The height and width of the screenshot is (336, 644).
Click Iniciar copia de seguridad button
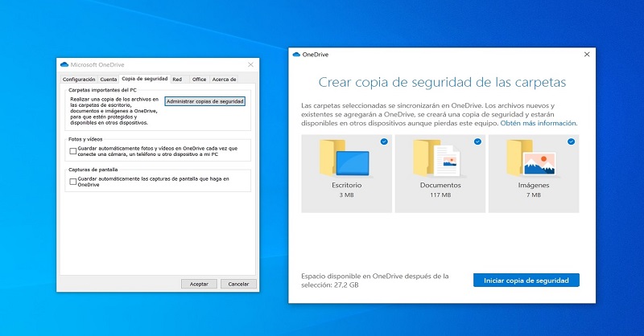tap(526, 281)
